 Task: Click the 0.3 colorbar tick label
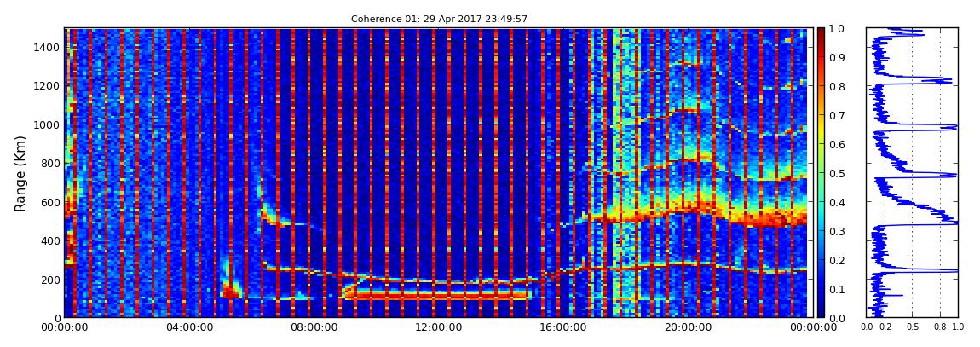click(836, 231)
